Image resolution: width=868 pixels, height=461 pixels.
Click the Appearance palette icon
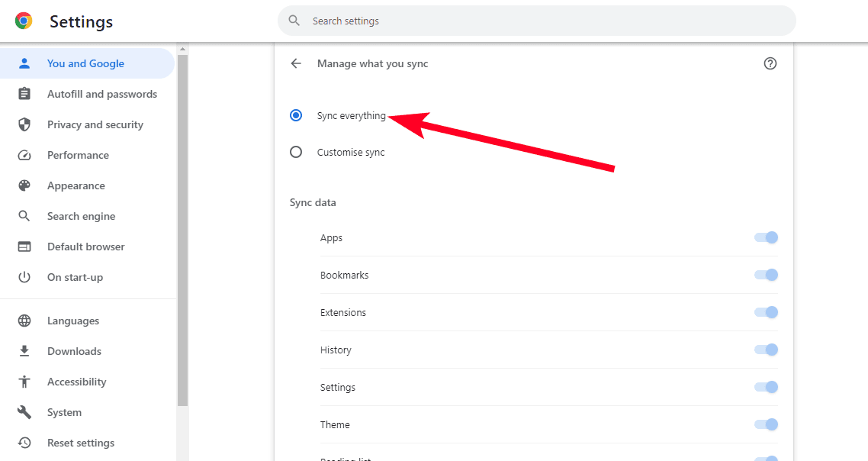(24, 185)
